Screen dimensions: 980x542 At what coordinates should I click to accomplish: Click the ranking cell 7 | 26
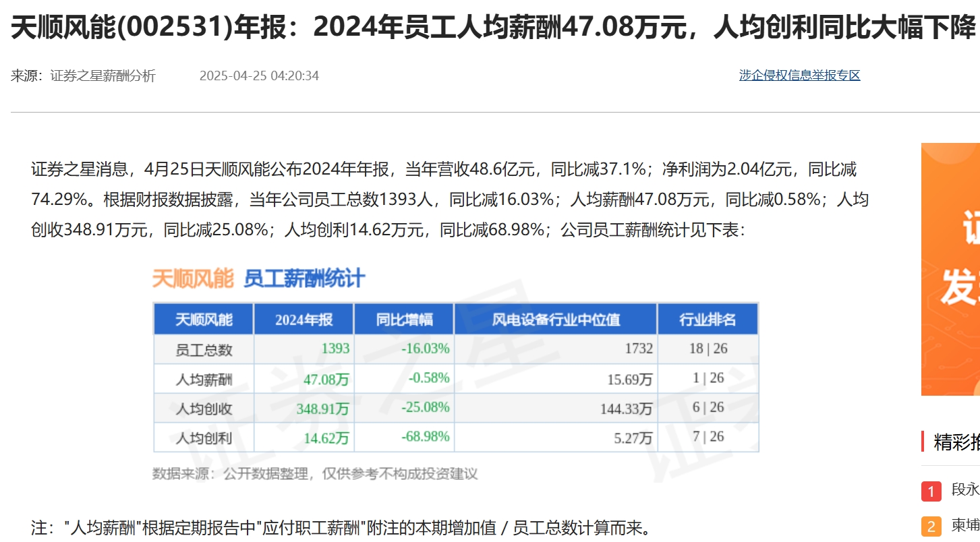click(708, 437)
